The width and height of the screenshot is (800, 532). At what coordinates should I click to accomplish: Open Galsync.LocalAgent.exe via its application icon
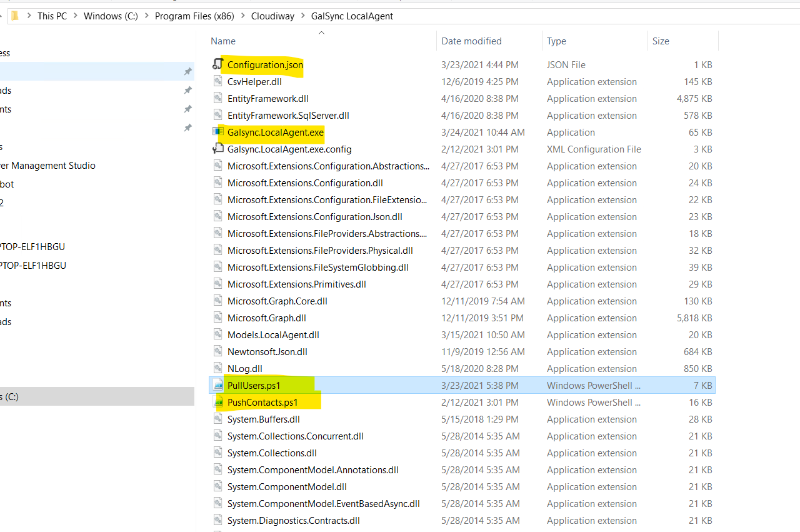pyautogui.click(x=217, y=132)
